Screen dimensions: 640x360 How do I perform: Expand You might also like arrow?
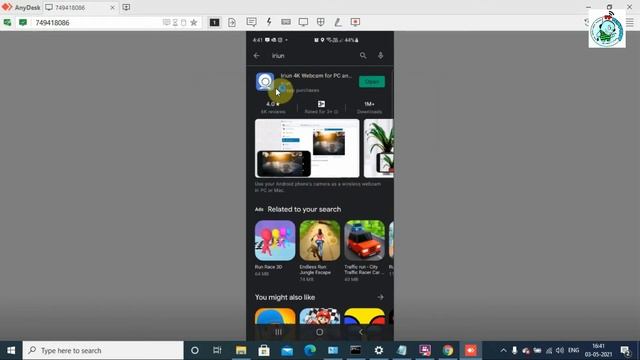(380, 297)
